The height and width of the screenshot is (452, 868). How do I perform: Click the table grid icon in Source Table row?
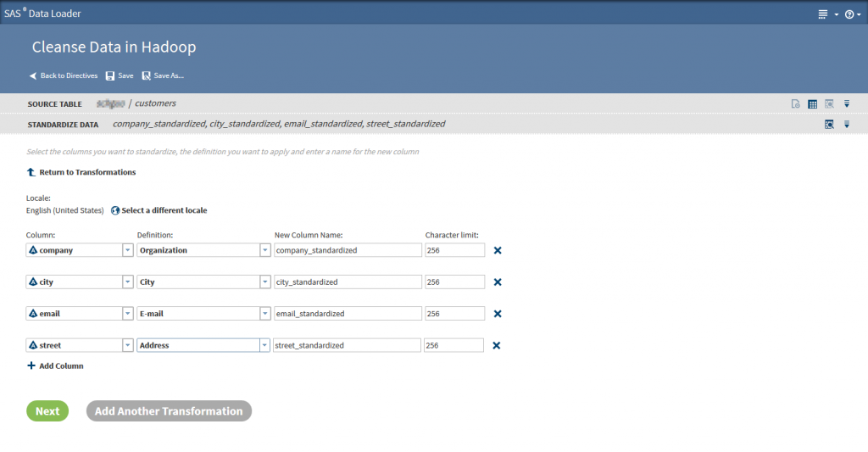pos(812,104)
